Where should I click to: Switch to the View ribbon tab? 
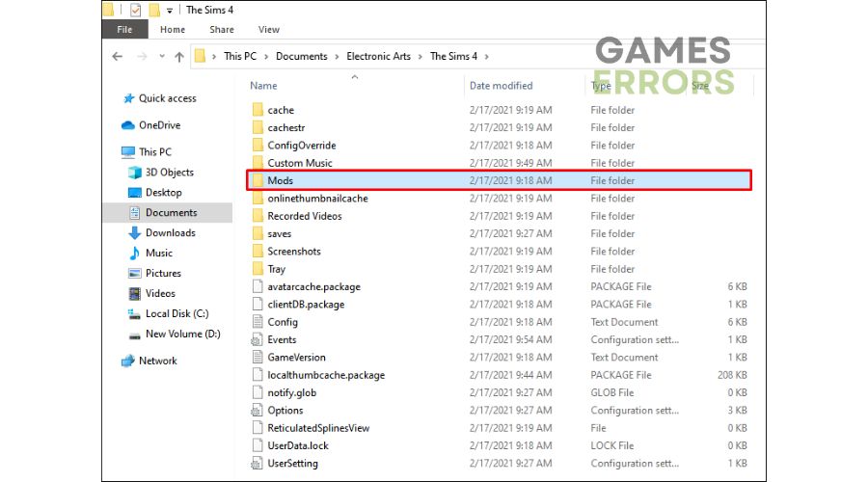point(269,30)
